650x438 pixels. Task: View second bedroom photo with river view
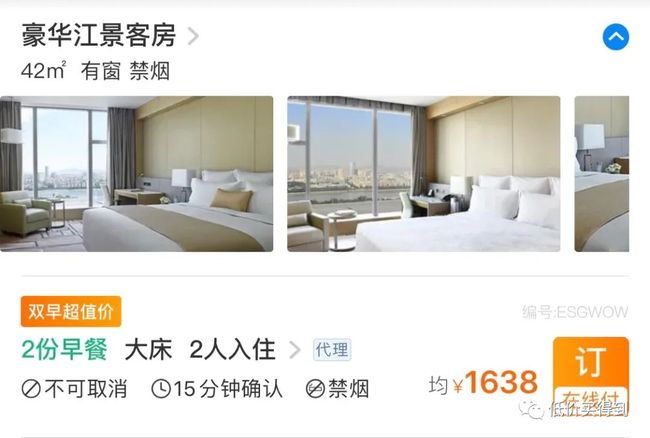pyautogui.click(x=424, y=174)
